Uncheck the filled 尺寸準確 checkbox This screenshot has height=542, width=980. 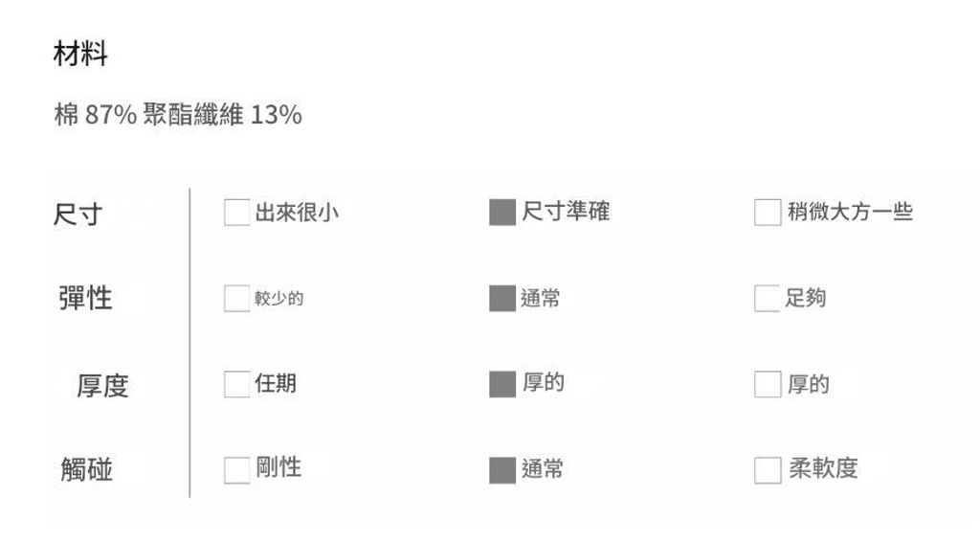[x=502, y=213]
